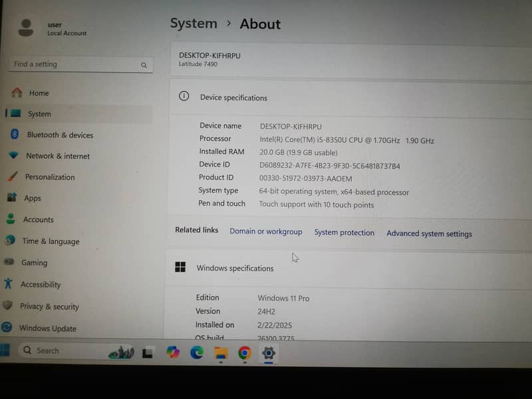Collapse the Device specifications section
Screen dimensions: 532x399
tap(351, 98)
